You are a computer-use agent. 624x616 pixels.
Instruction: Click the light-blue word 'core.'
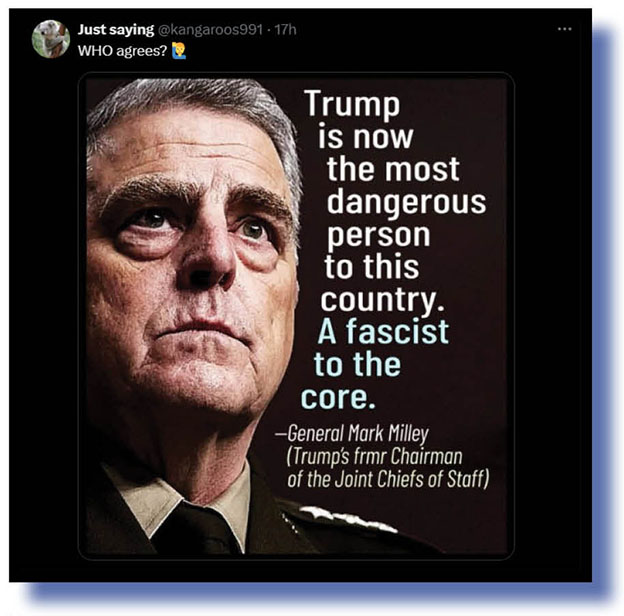(338, 397)
